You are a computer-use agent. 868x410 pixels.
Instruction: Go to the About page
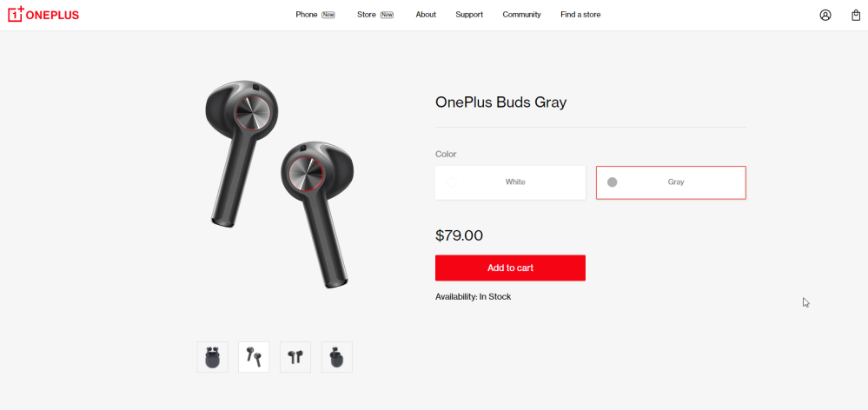click(426, 15)
